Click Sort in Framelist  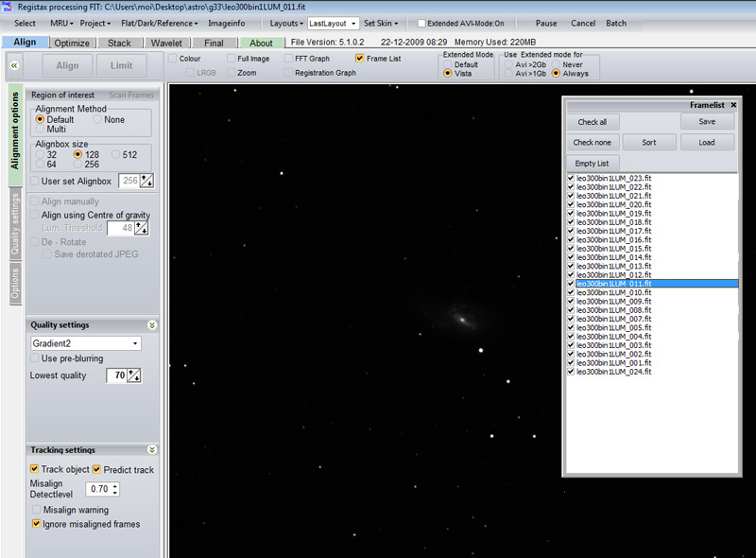tap(649, 143)
